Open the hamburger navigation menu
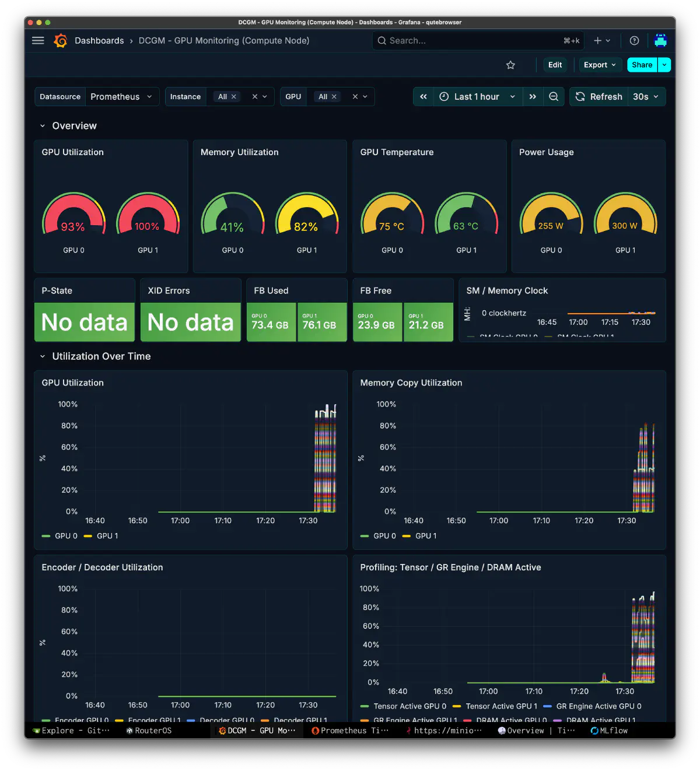Screen dimensions: 700x771 point(38,40)
